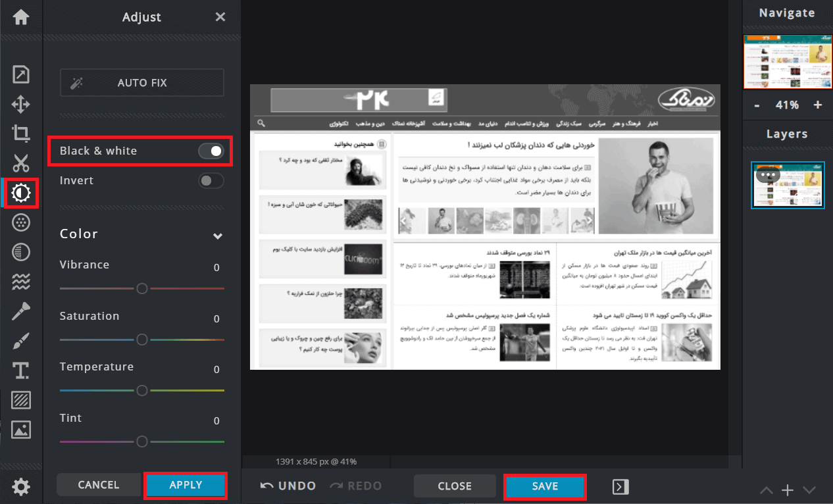Collapse the Color section chevron
Viewport: 833px width, 504px height.
(x=218, y=236)
